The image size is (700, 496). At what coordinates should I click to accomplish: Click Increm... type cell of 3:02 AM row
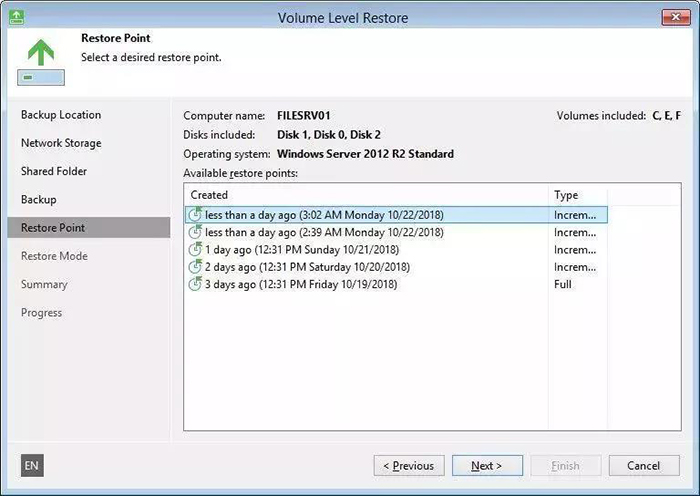point(575,215)
